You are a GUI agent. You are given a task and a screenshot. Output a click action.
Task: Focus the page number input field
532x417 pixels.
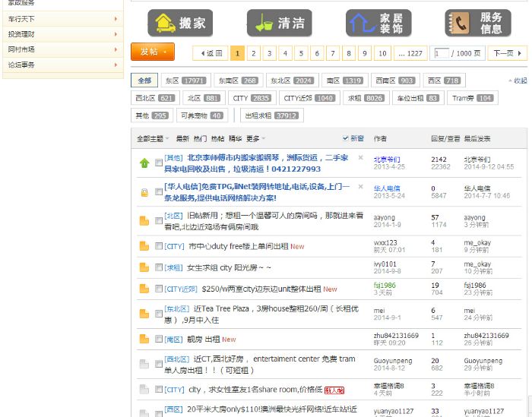[x=441, y=53]
